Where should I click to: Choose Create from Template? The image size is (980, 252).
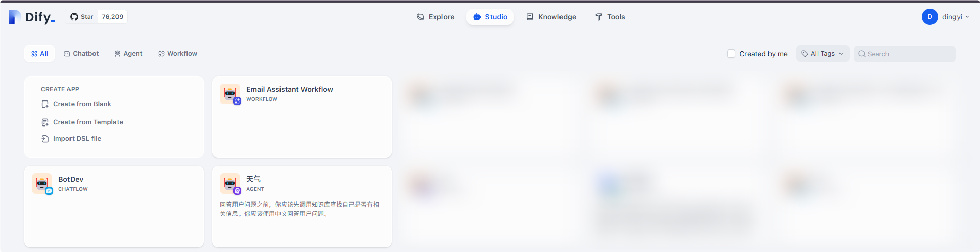[87, 122]
